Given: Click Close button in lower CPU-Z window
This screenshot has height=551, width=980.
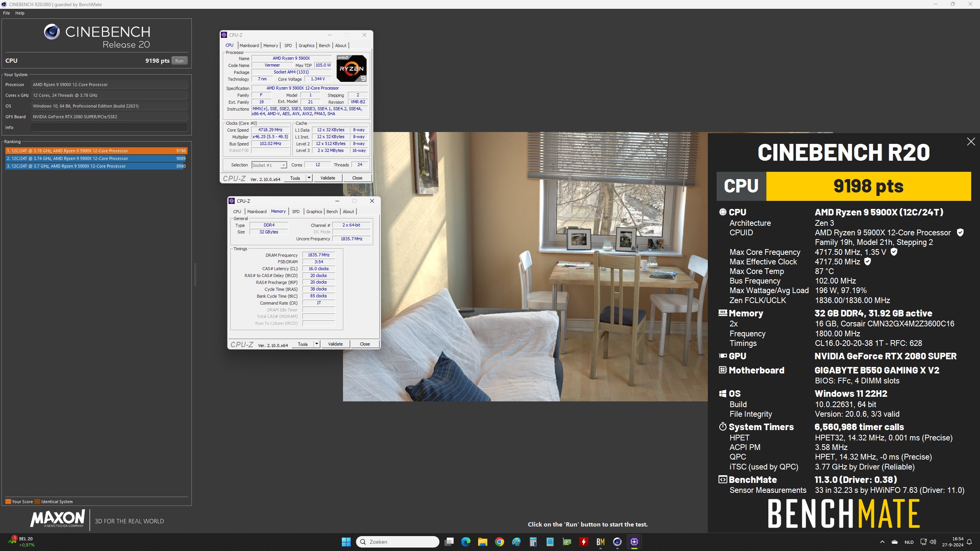Looking at the screenshot, I should pyautogui.click(x=365, y=344).
